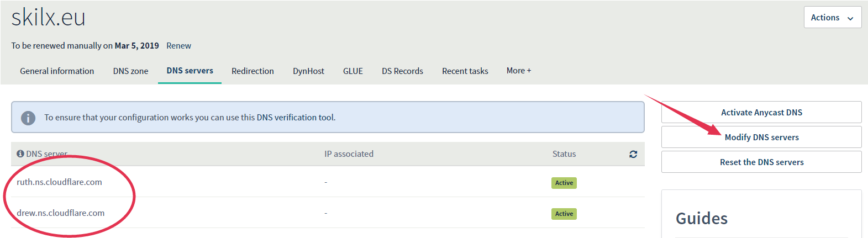Open the DynHost tab
The height and width of the screenshot is (238, 868).
pyautogui.click(x=308, y=71)
